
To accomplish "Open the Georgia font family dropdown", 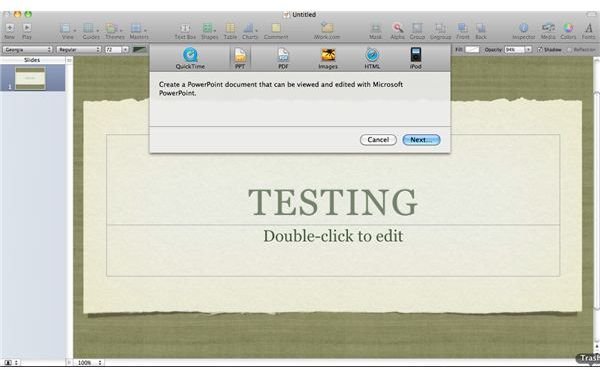I will pos(27,50).
